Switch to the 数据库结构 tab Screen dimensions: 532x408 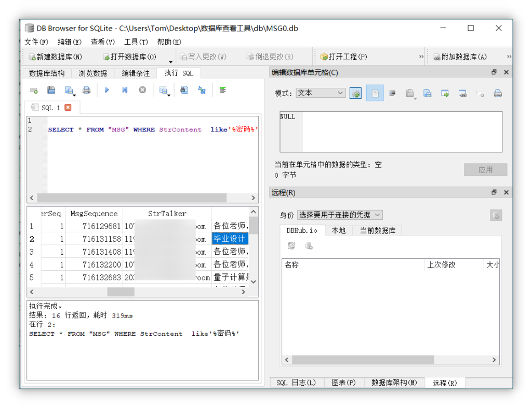(47, 73)
